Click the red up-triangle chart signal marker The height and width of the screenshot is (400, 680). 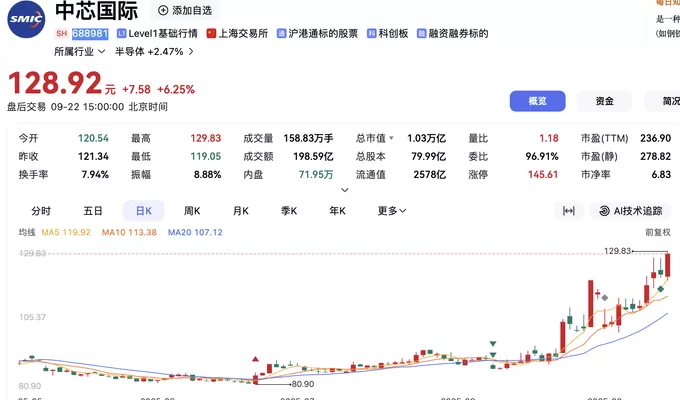coord(255,359)
